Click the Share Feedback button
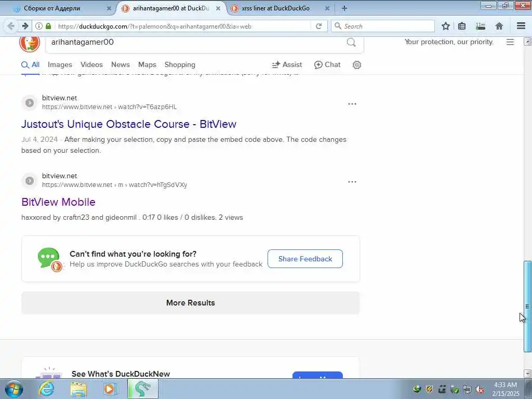 tap(305, 259)
